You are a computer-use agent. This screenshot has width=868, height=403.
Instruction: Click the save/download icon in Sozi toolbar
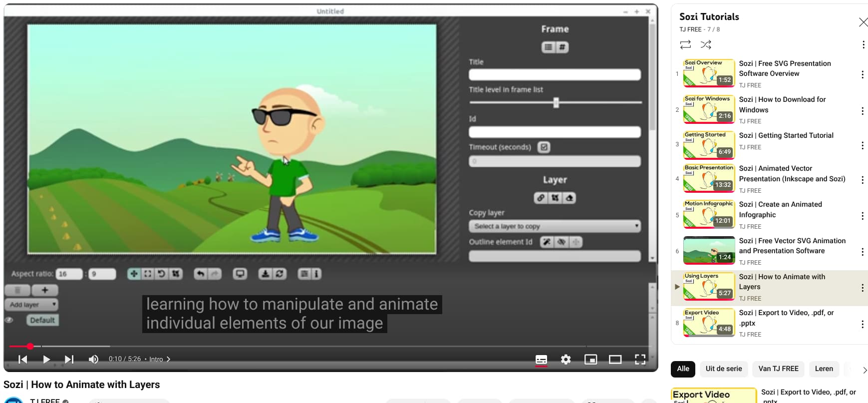click(266, 274)
